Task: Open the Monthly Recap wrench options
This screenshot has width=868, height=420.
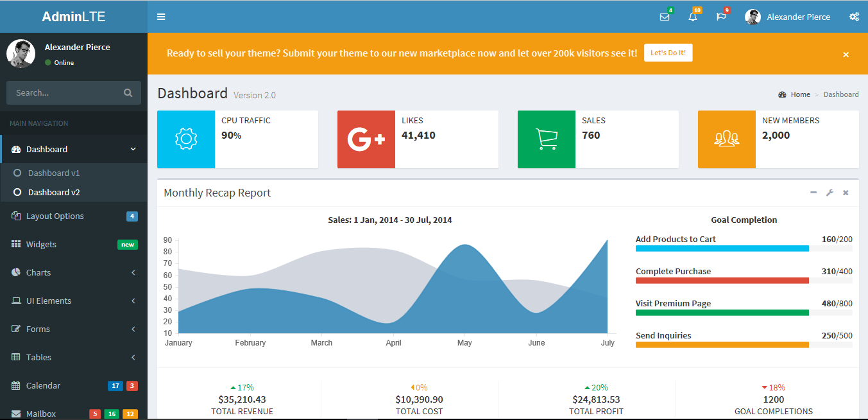Action: 830,193
